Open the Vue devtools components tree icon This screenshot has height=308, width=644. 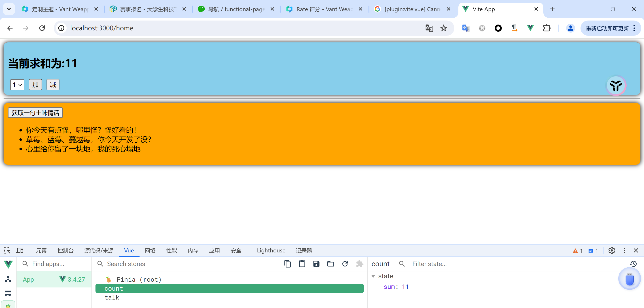pos(8,279)
